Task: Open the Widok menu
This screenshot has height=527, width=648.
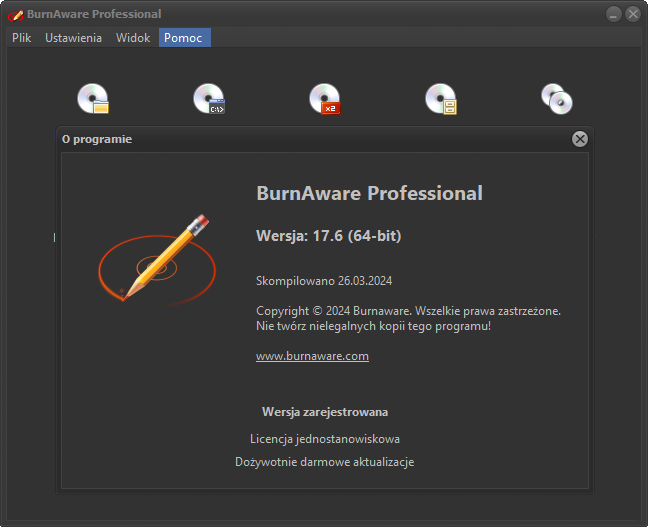Action: coord(133,38)
